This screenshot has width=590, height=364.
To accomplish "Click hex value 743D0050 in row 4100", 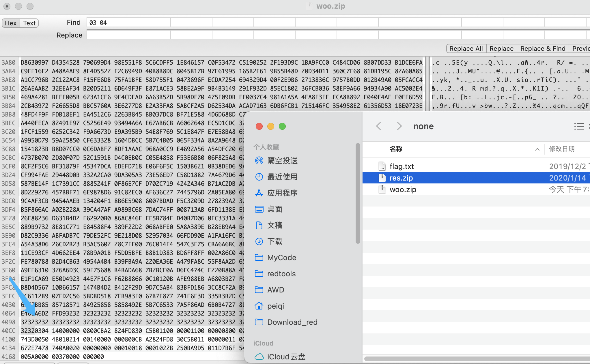I will coord(35,339).
